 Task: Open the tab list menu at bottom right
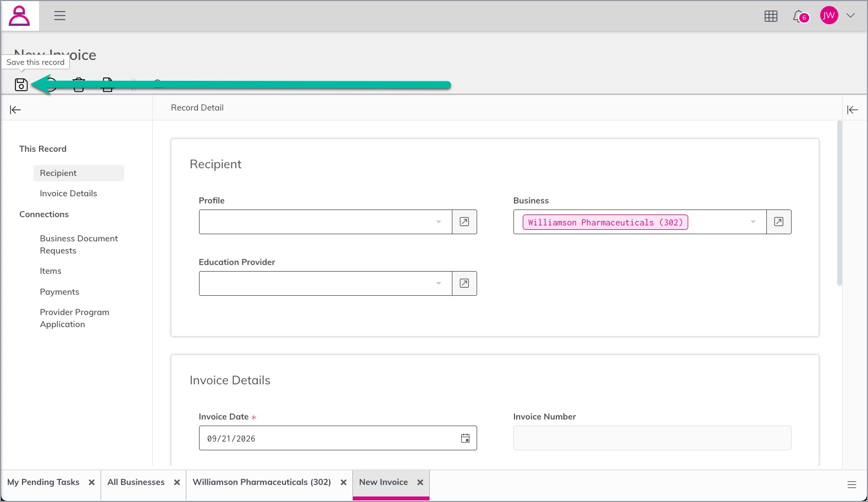point(852,484)
